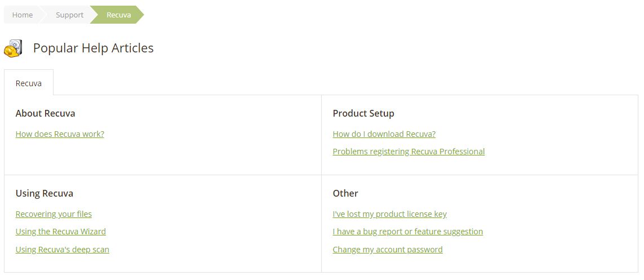Open 'How does Recuva work?' article
The image size is (644, 280).
[60, 134]
